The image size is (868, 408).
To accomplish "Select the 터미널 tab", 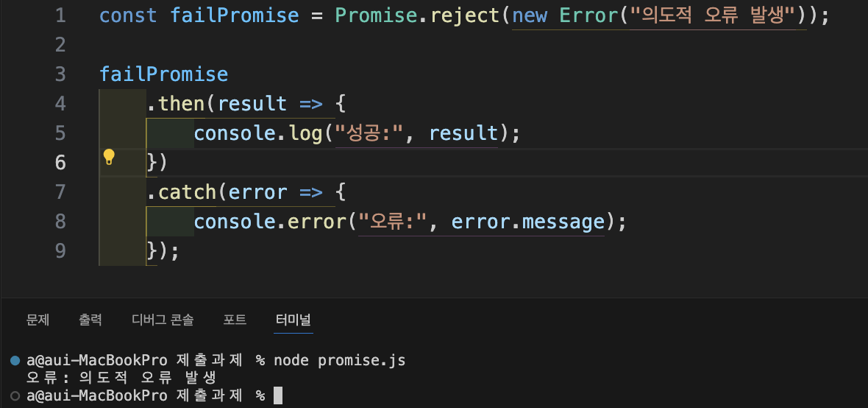I will 294,320.
